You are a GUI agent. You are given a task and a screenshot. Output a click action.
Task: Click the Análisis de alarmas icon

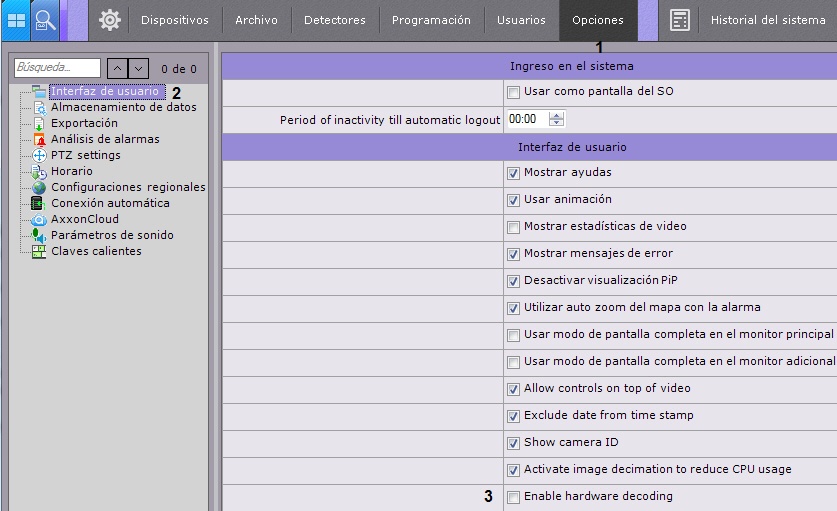(x=40, y=139)
